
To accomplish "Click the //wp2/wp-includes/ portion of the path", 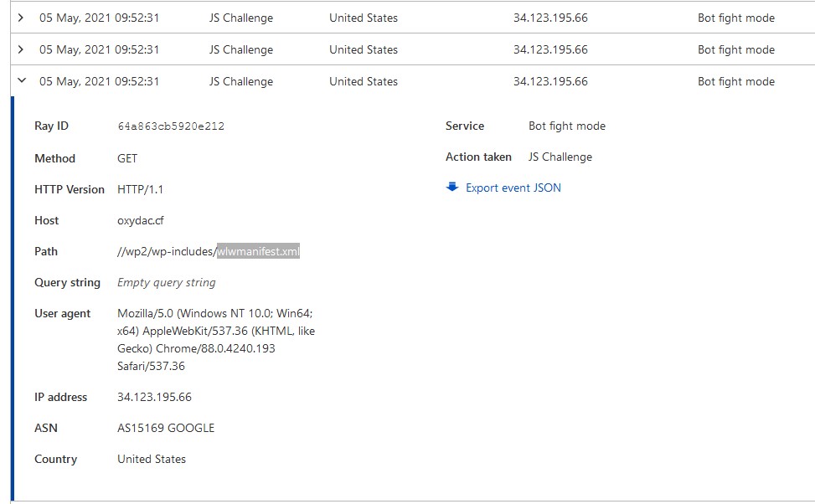I will point(167,251).
